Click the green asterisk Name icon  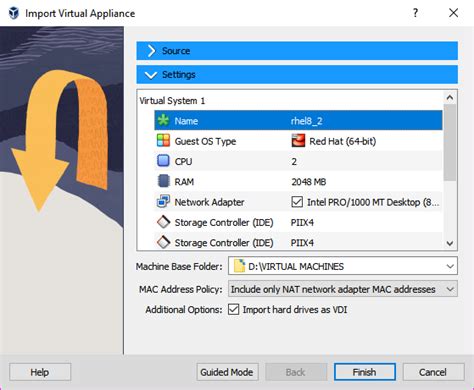pos(163,120)
